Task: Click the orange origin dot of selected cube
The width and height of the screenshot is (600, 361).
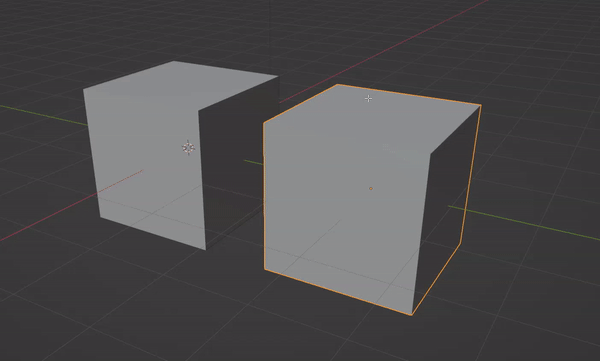Action: click(370, 188)
